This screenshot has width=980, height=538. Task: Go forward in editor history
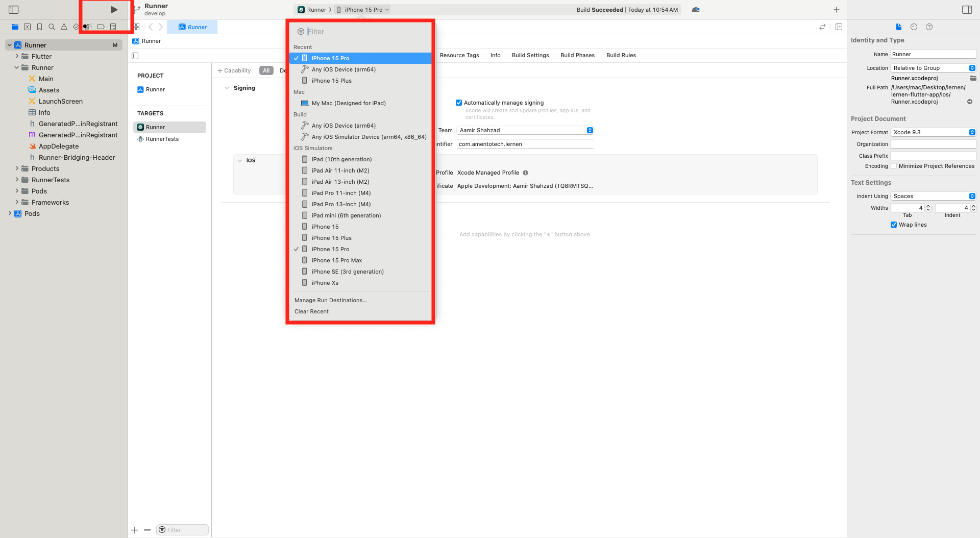(161, 27)
